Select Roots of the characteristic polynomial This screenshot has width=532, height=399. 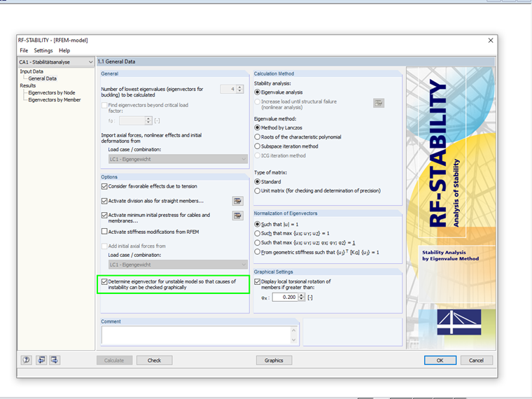(257, 136)
